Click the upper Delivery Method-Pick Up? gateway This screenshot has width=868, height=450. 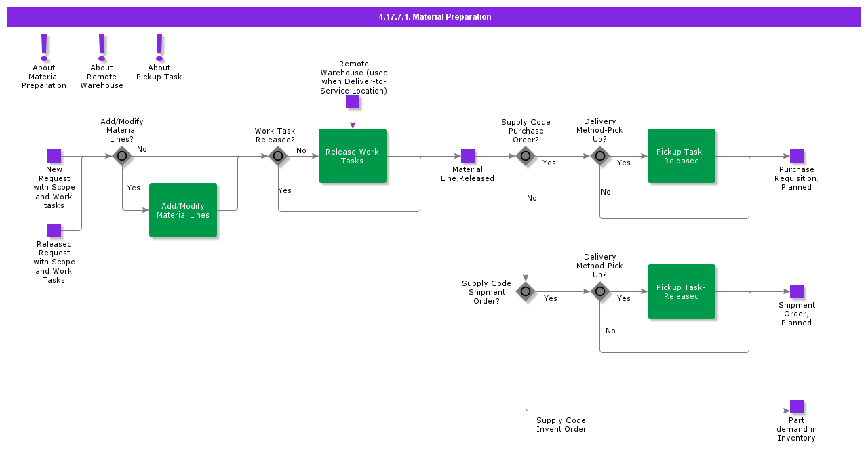pos(600,156)
